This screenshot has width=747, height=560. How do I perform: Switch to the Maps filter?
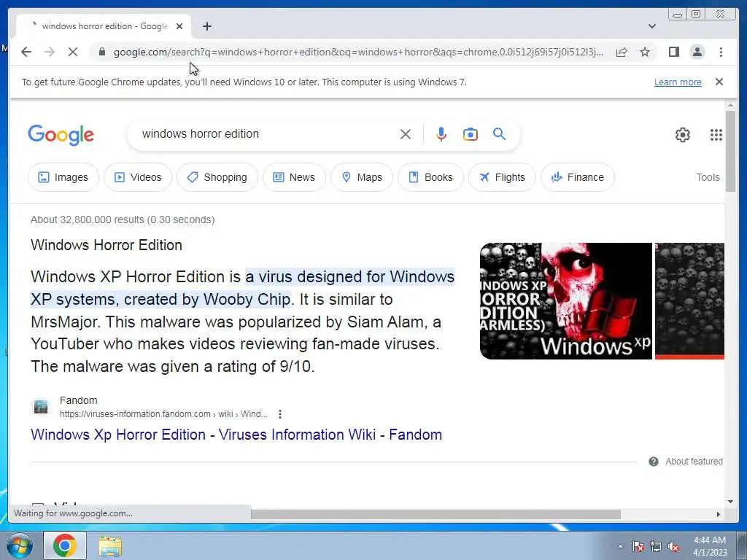tap(362, 177)
